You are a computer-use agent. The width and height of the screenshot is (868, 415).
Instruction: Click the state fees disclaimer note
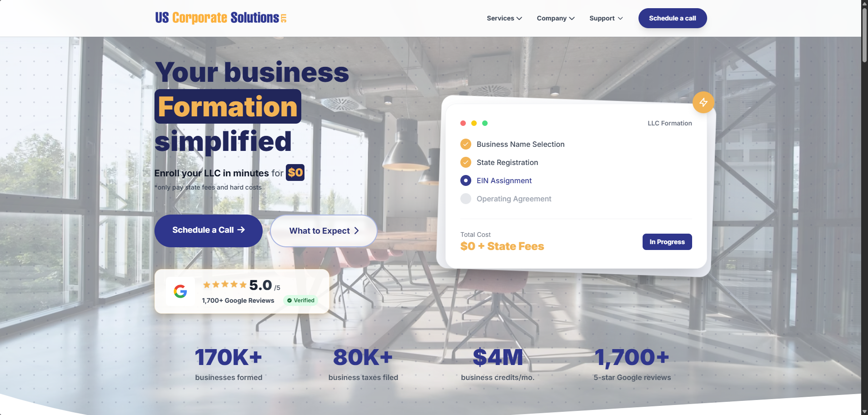[x=208, y=187]
